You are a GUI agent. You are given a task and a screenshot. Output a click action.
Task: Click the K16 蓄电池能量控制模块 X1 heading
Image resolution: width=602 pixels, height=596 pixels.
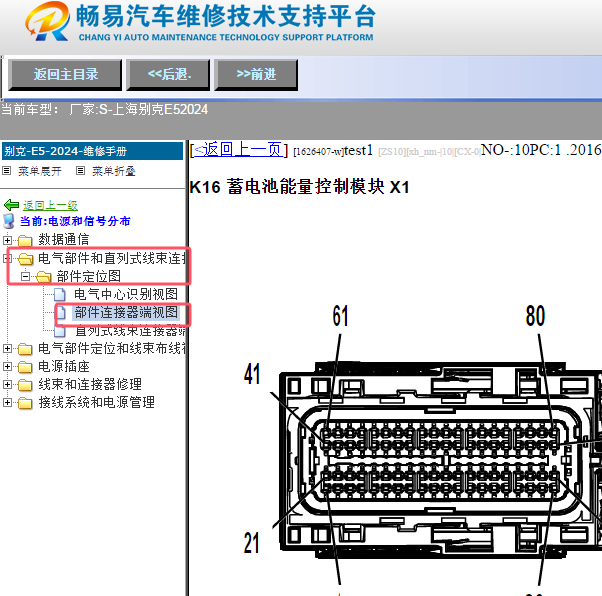(x=299, y=187)
